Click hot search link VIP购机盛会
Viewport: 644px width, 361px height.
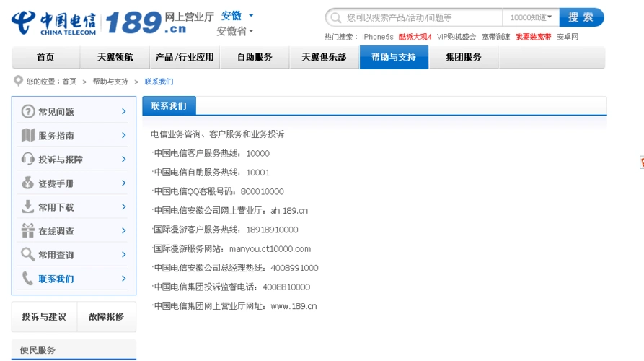pyautogui.click(x=456, y=37)
